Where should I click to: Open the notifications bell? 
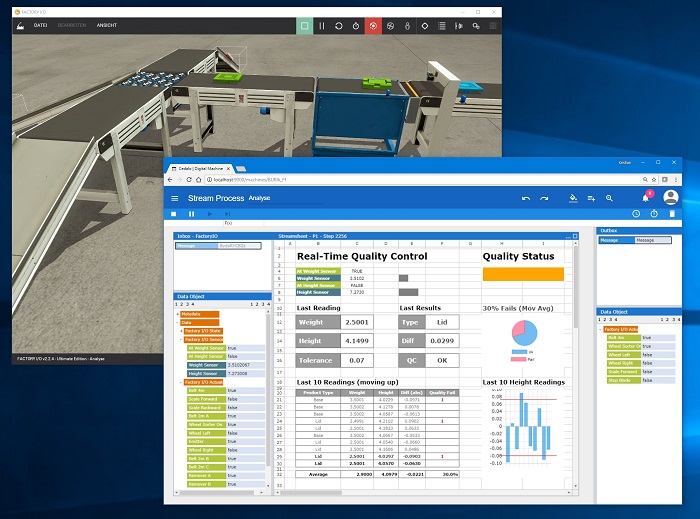click(x=647, y=198)
